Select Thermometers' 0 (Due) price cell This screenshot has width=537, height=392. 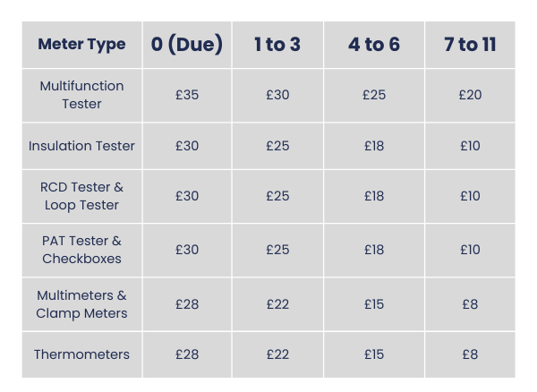[x=187, y=354]
